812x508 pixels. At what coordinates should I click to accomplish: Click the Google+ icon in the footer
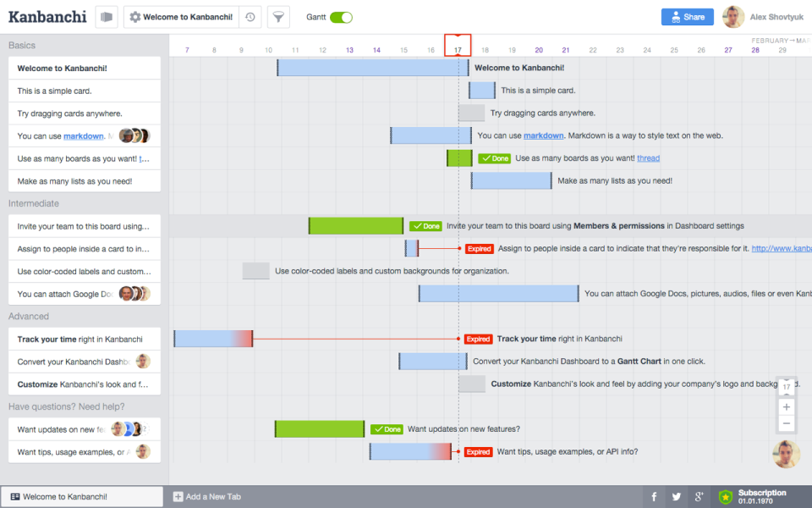pos(699,496)
